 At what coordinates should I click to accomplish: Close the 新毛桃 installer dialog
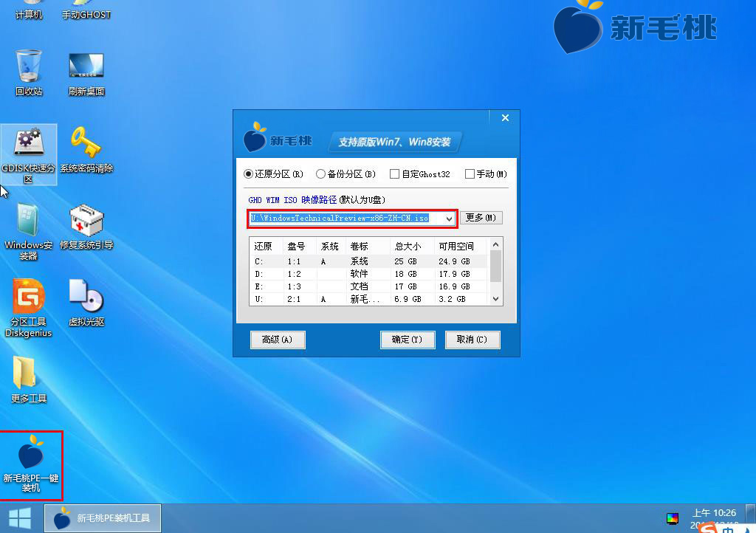[505, 117]
